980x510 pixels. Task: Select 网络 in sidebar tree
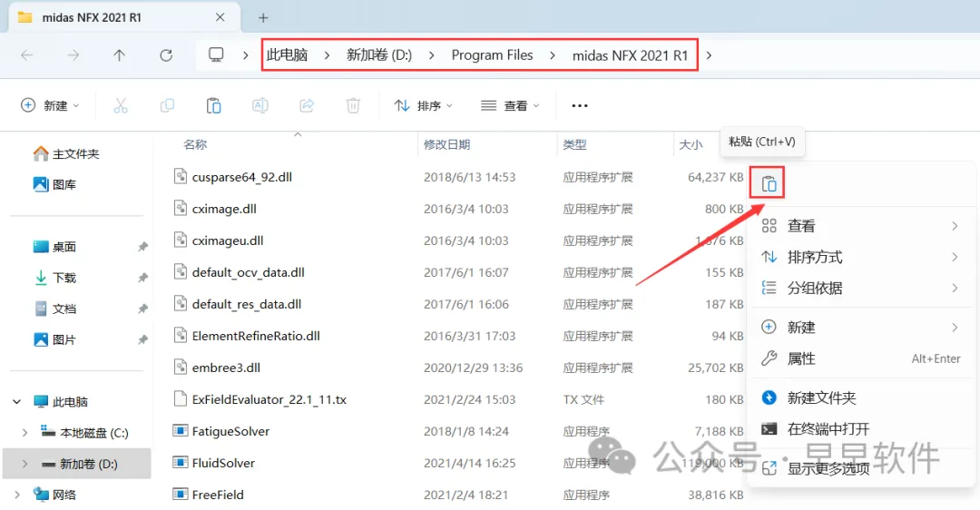[x=54, y=495]
